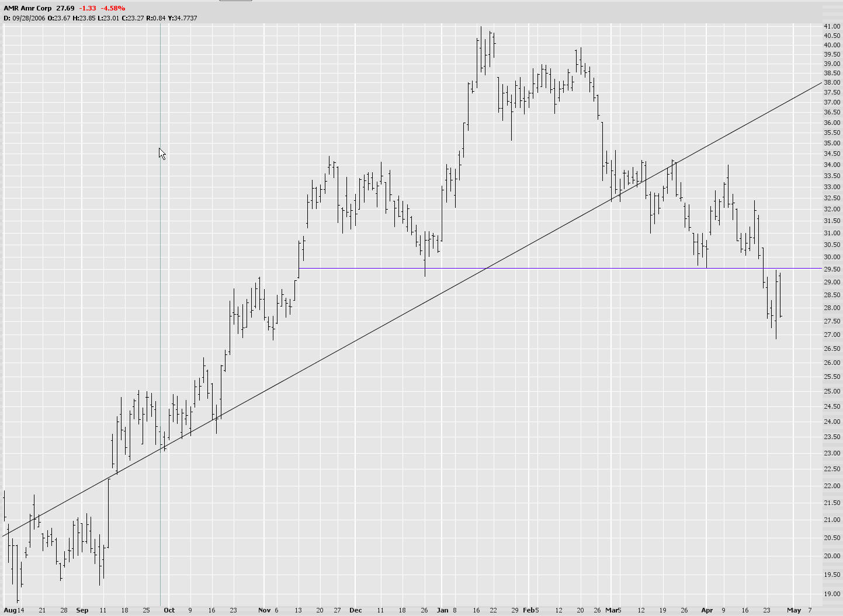Click the high value H:23.85
Image resolution: width=843 pixels, height=616 pixels.
(84, 18)
